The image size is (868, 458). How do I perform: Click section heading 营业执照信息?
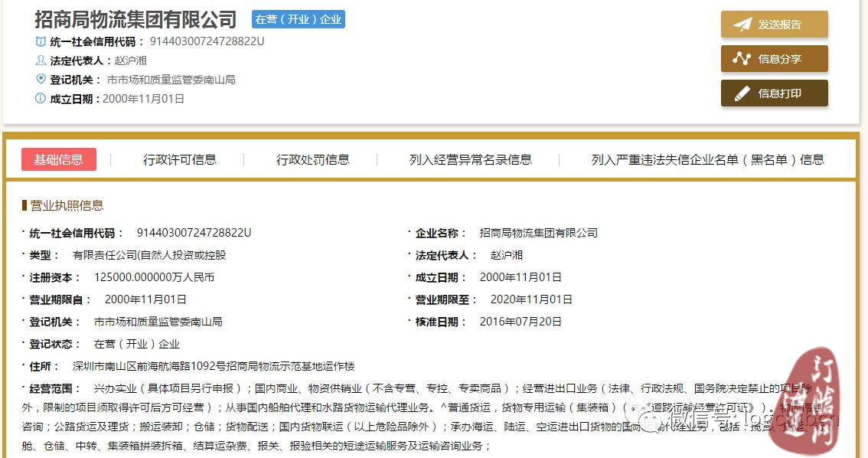coord(67,205)
